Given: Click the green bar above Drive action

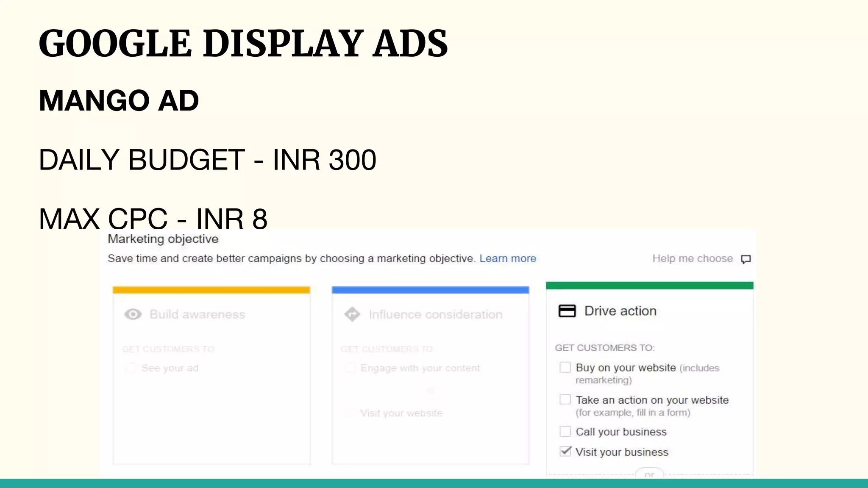Looking at the screenshot, I should [650, 286].
